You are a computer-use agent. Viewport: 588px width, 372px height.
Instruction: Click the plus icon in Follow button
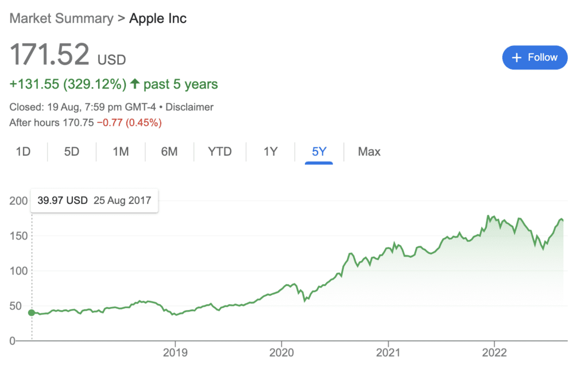516,57
